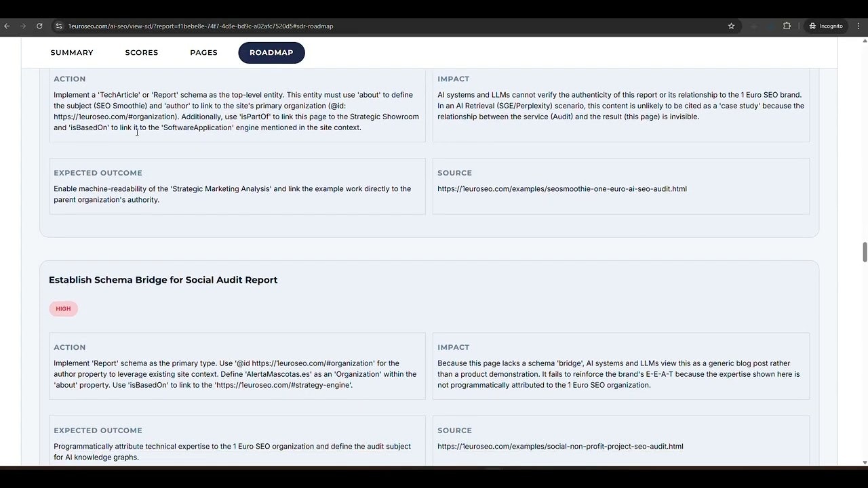The width and height of the screenshot is (868, 488).
Task: Click the SOURCE label under Social Audit Report
Action: (454, 430)
